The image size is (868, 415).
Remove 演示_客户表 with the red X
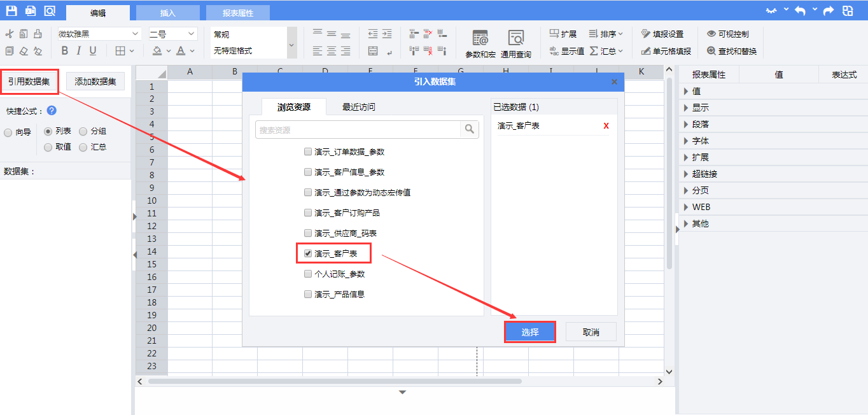tap(606, 126)
